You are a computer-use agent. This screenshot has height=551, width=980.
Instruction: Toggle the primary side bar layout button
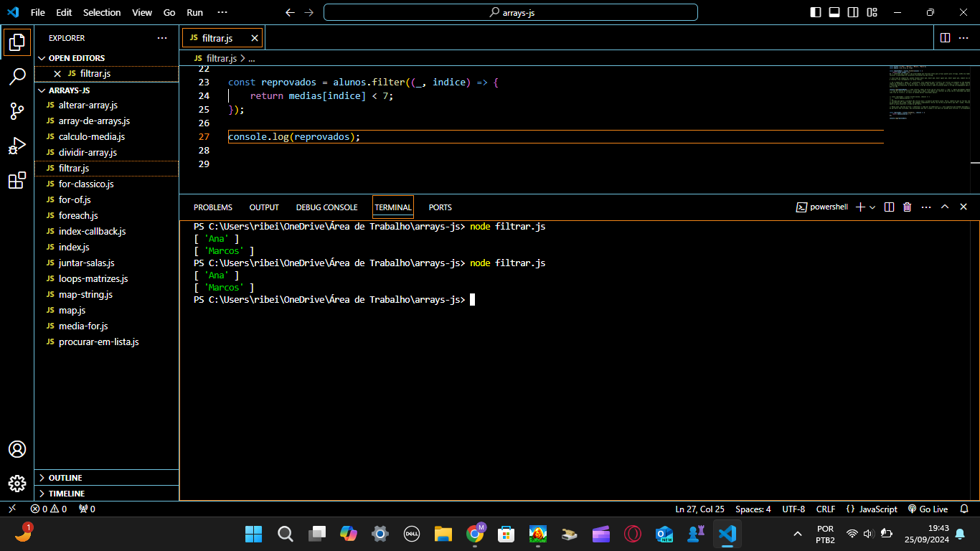click(816, 12)
